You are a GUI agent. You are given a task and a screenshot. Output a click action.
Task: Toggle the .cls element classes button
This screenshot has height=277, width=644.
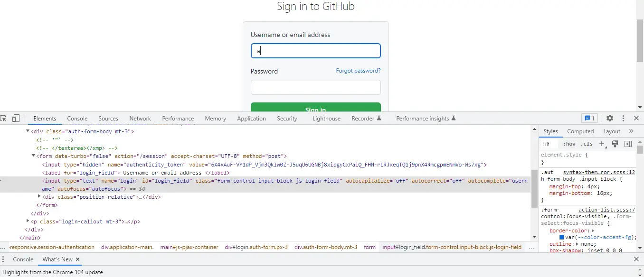(587, 144)
